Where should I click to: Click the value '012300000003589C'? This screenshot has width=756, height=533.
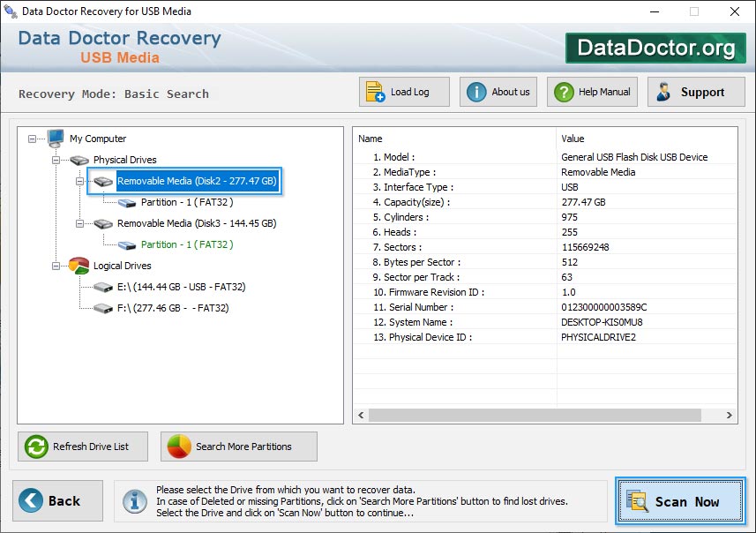604,307
